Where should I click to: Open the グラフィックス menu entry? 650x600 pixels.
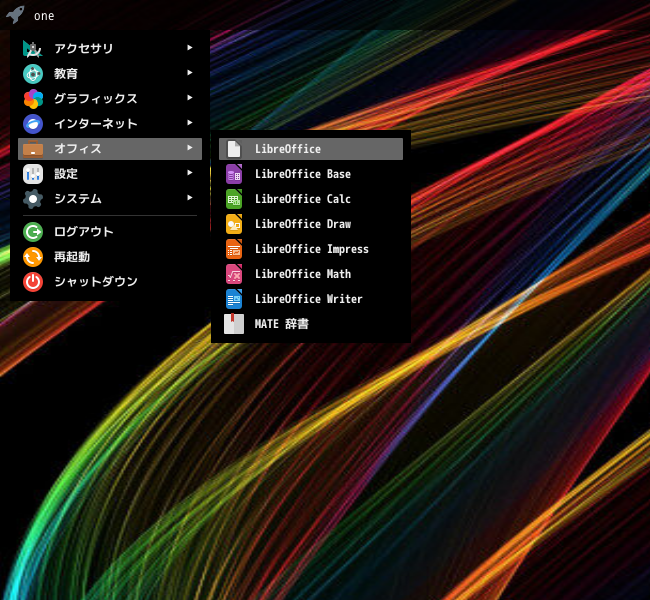pos(110,99)
